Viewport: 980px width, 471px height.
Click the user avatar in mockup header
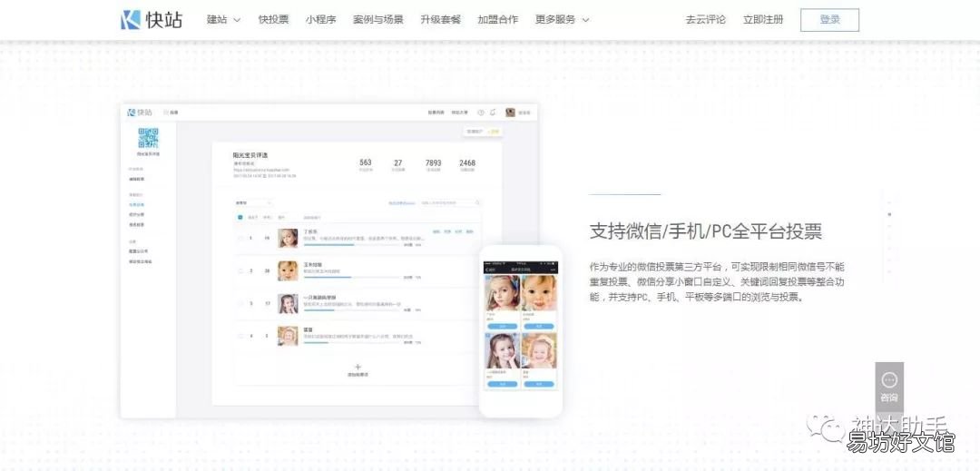click(x=510, y=113)
